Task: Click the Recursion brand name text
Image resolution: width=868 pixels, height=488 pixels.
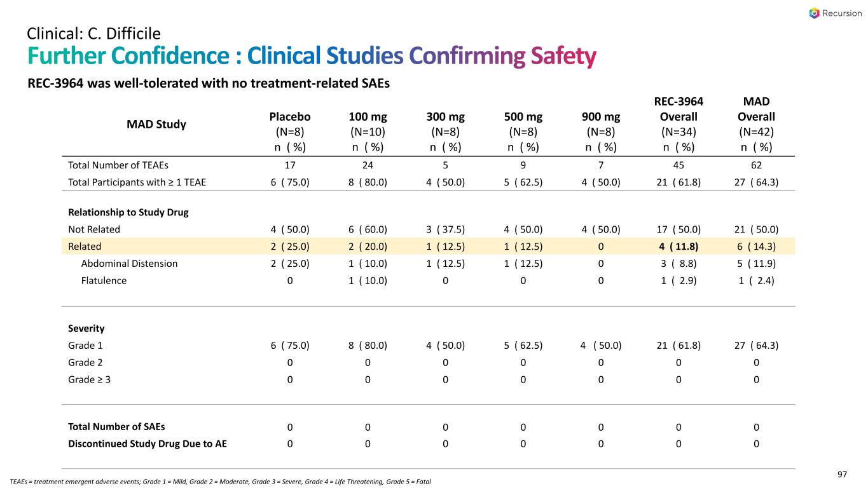Action: (x=841, y=13)
